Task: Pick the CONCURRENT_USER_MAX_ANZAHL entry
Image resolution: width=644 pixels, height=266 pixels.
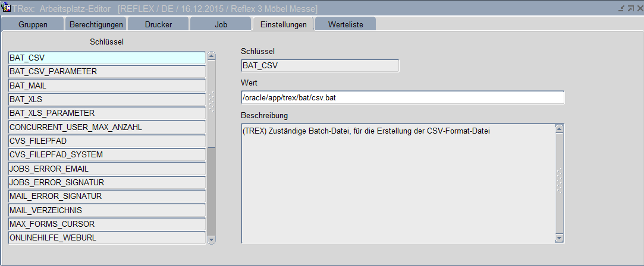Action: 106,127
